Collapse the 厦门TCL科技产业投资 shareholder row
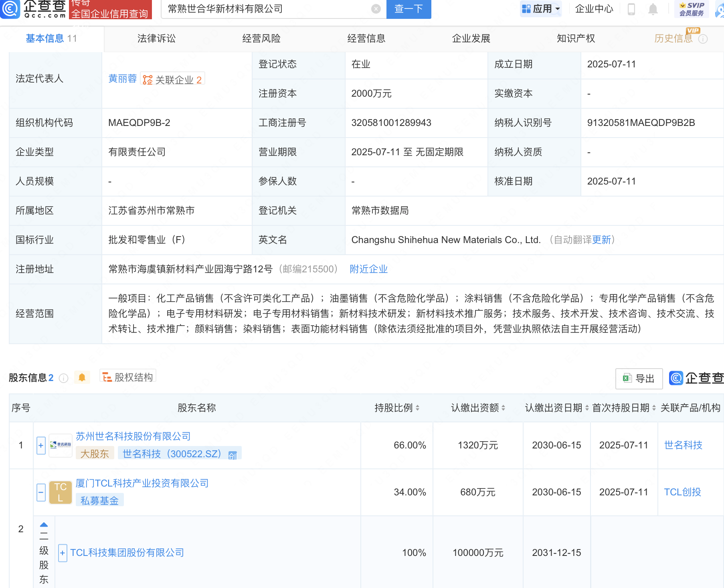Image resolution: width=724 pixels, height=588 pixels. coord(41,492)
